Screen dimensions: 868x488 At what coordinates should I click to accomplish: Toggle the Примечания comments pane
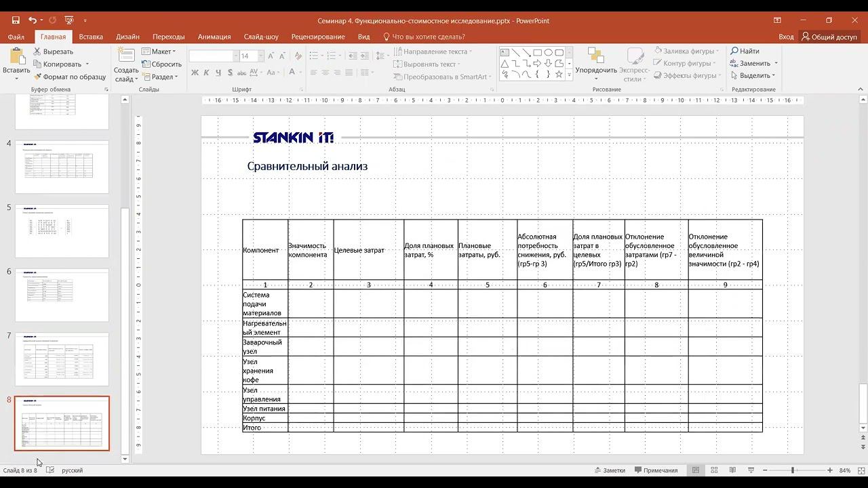[656, 470]
